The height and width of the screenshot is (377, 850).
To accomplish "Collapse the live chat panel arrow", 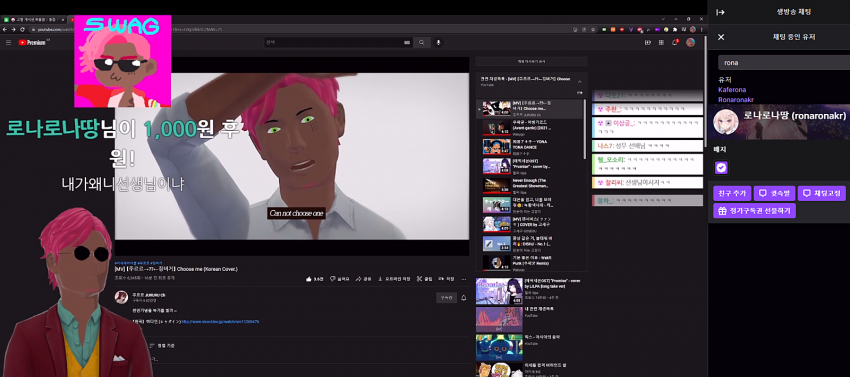I will click(720, 12).
